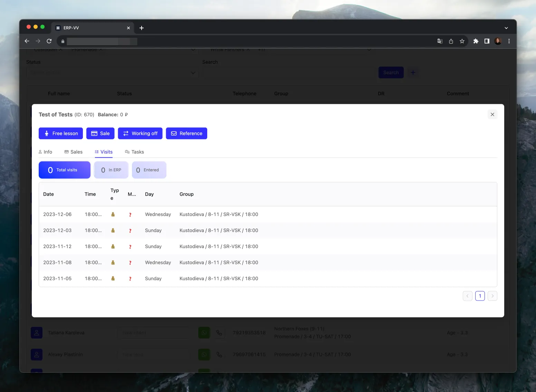The height and width of the screenshot is (392, 536).
Task: Click the bookmark star in the browser toolbar
Action: pyautogui.click(x=462, y=41)
